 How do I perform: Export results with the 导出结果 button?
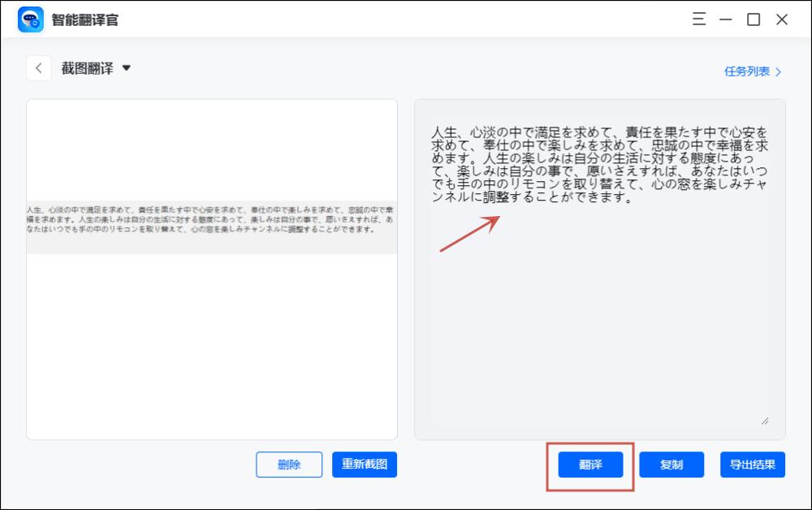752,465
